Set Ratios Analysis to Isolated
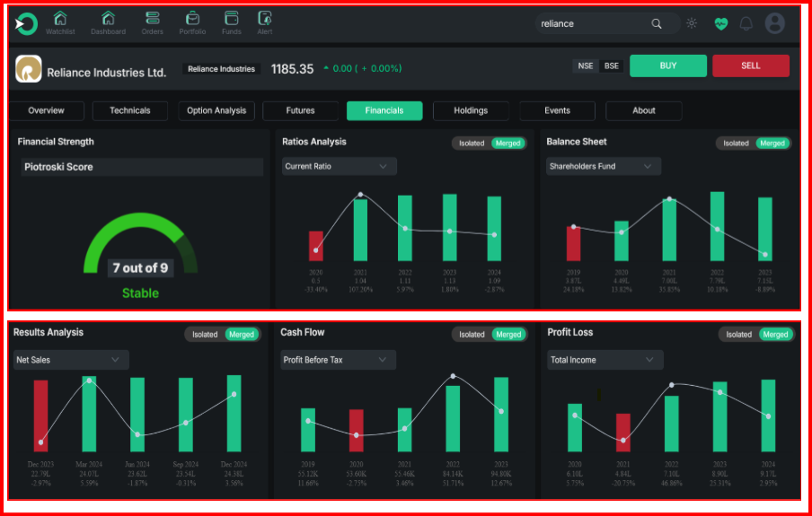The image size is (812, 516). [472, 144]
